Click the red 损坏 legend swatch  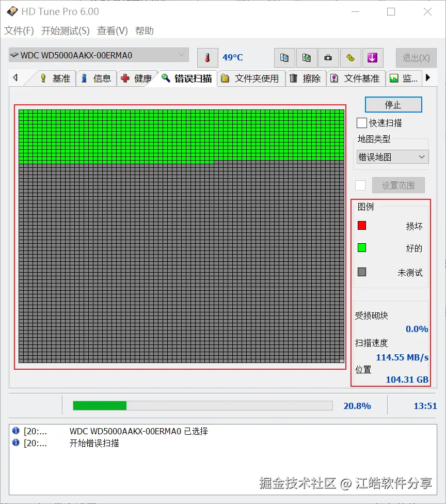362,225
